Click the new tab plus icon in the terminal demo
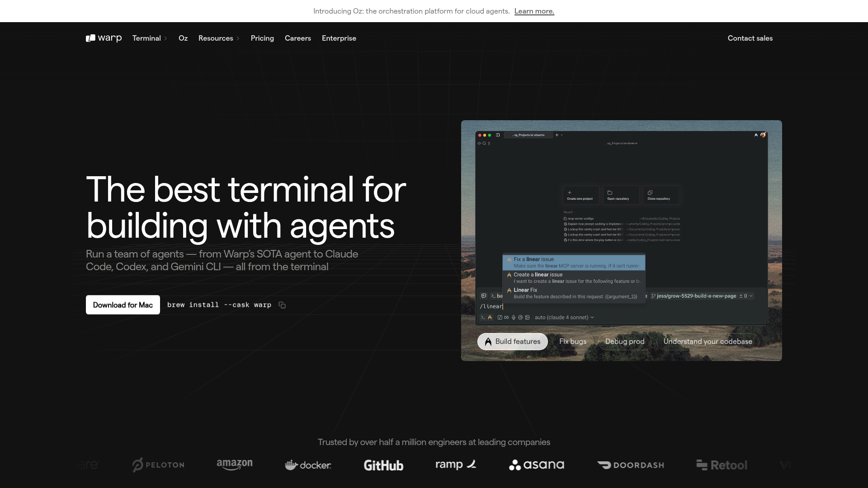Image resolution: width=868 pixels, height=488 pixels. [x=557, y=135]
